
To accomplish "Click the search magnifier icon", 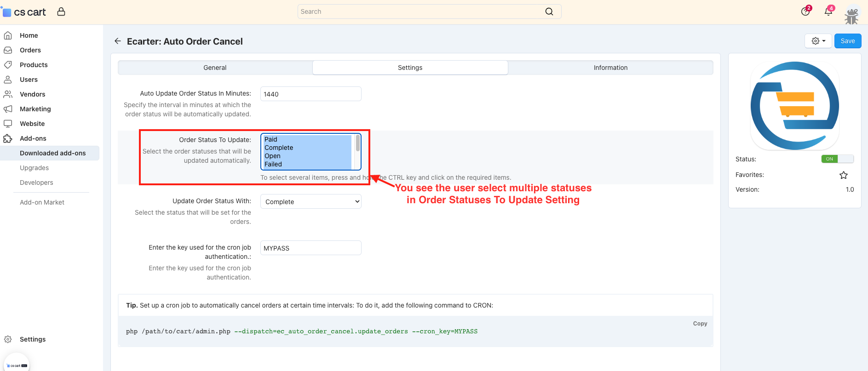I will pos(549,11).
